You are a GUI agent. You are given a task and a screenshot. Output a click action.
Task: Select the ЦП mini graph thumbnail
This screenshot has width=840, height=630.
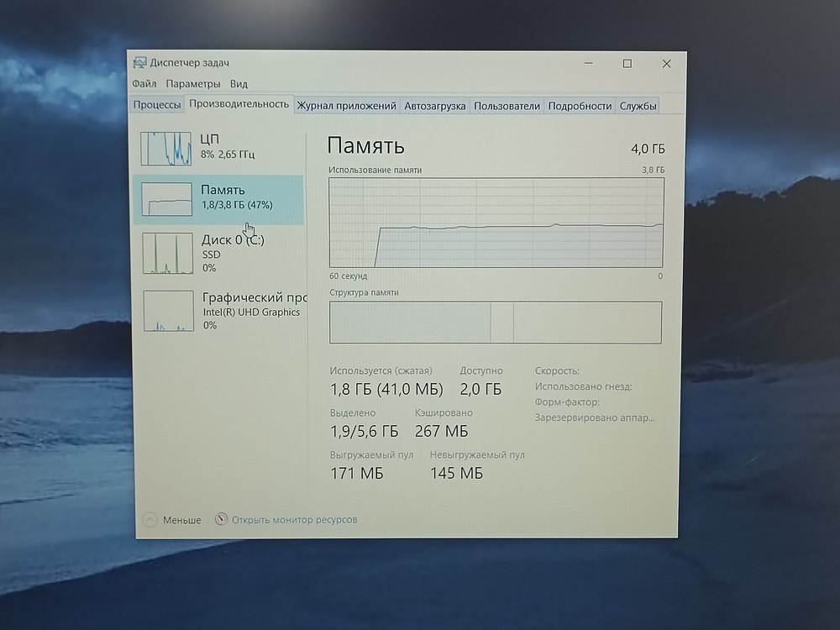165,149
